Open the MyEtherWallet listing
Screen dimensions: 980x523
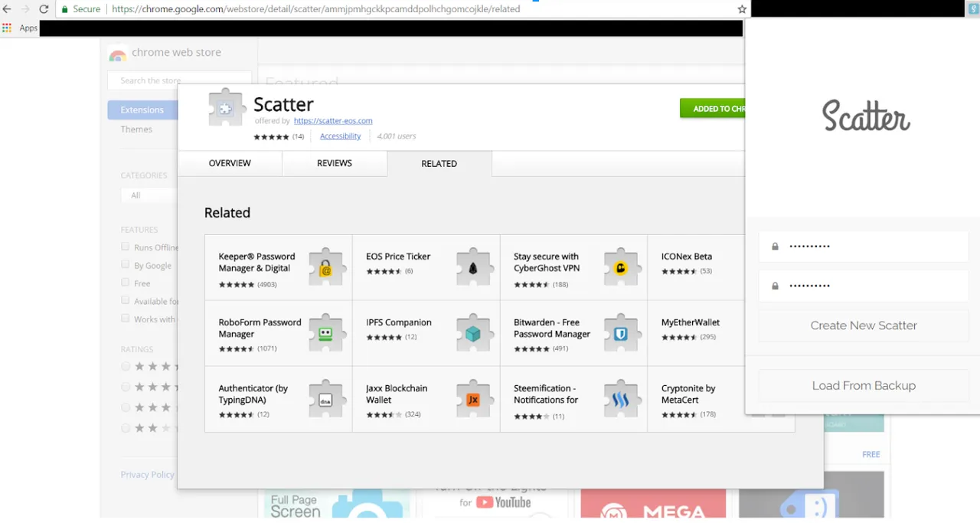pos(695,333)
